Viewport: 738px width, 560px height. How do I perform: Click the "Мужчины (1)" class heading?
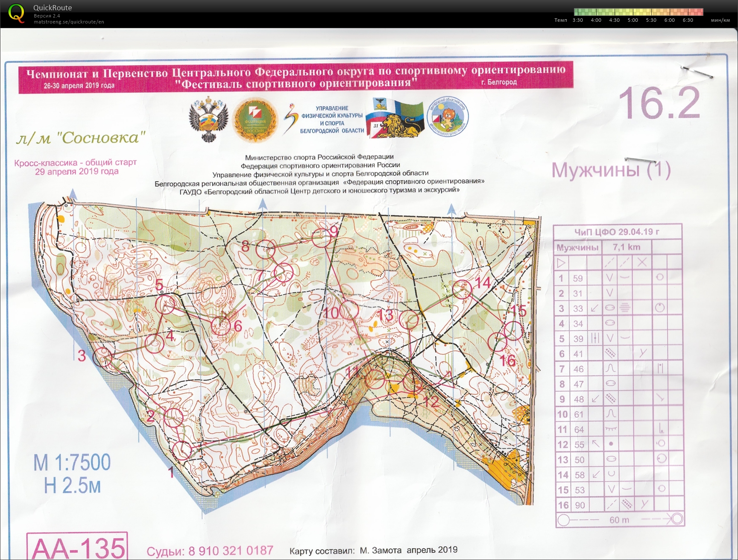click(611, 170)
